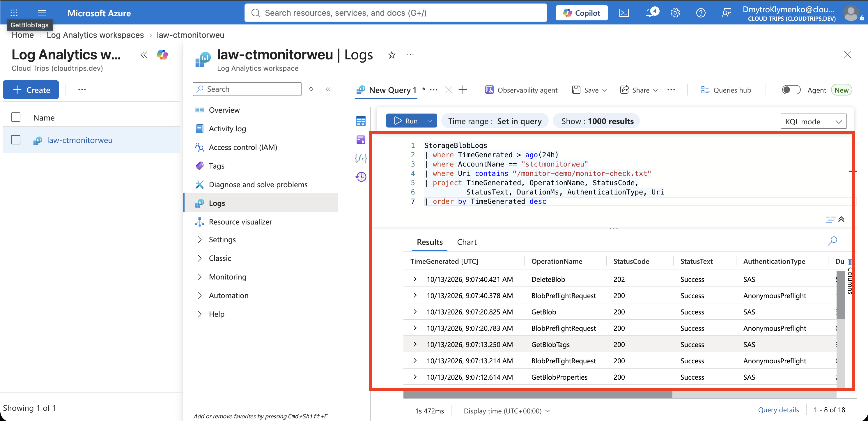Click Log Analytics workspaces breadcrumb

(x=95, y=35)
